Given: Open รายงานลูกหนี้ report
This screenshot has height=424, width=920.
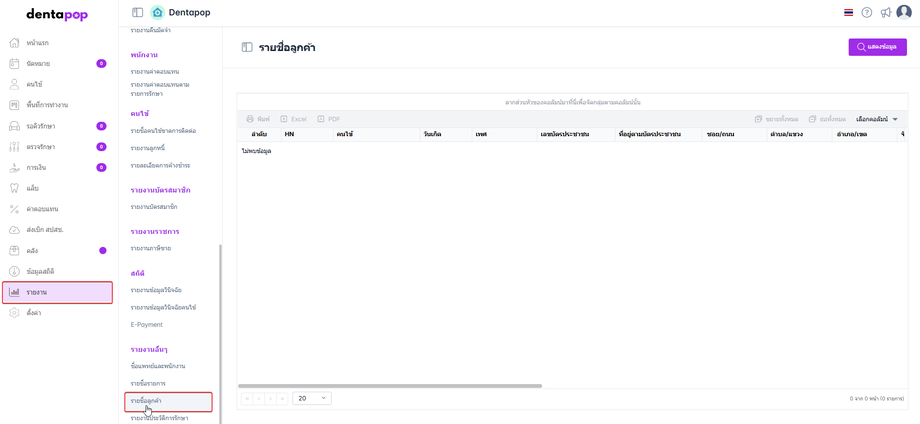Looking at the screenshot, I should 146,148.
